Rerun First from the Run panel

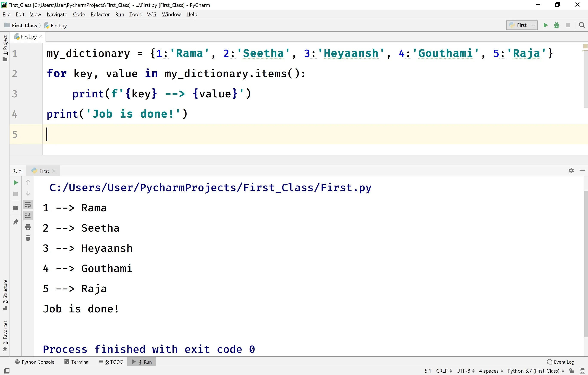(15, 183)
